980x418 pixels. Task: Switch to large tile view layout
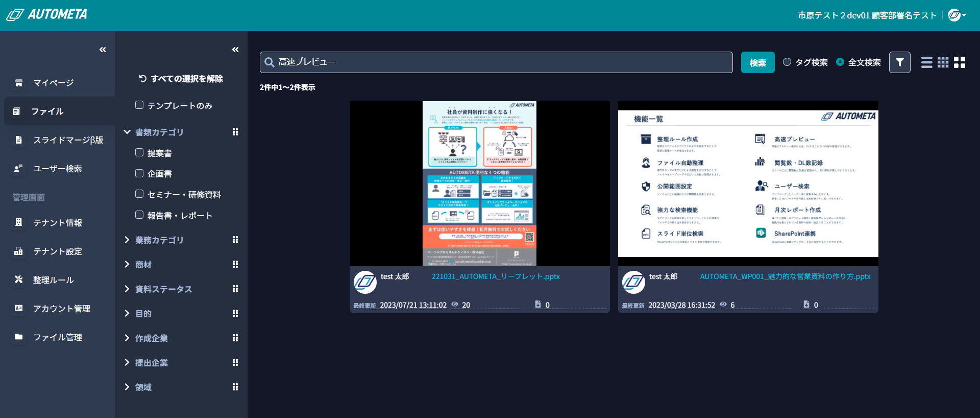(x=960, y=62)
